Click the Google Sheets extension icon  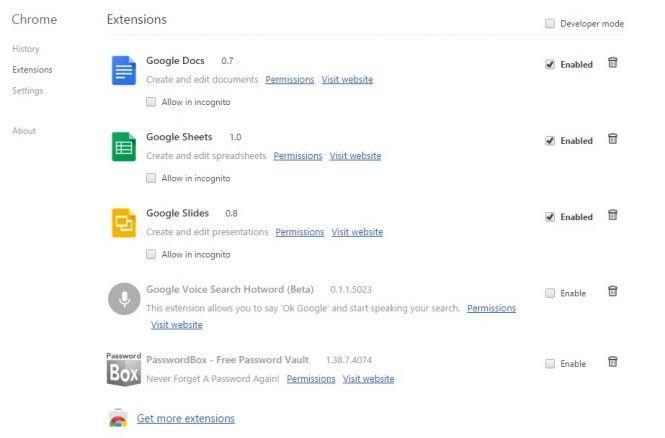pyautogui.click(x=123, y=146)
